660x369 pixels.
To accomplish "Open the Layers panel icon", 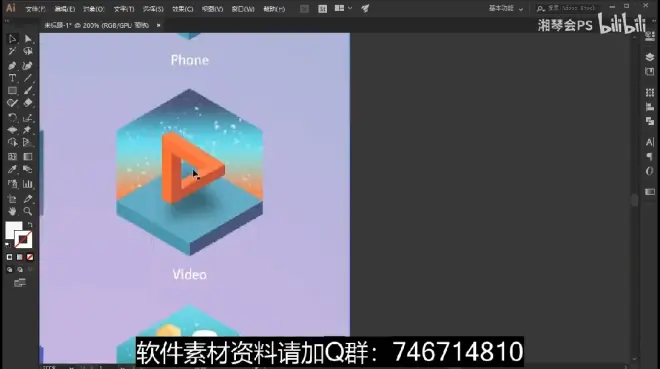I will tap(649, 57).
